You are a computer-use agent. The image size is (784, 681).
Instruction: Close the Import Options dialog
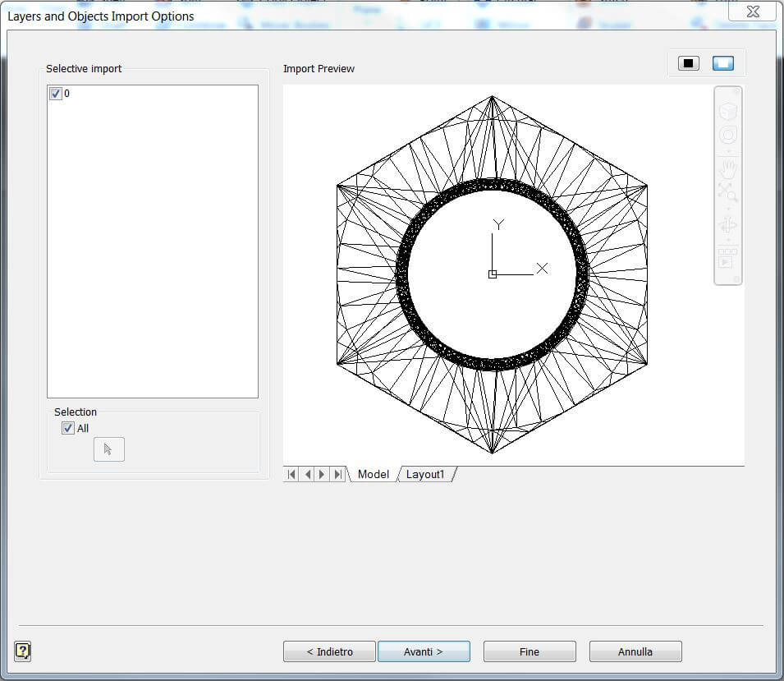coord(753,11)
